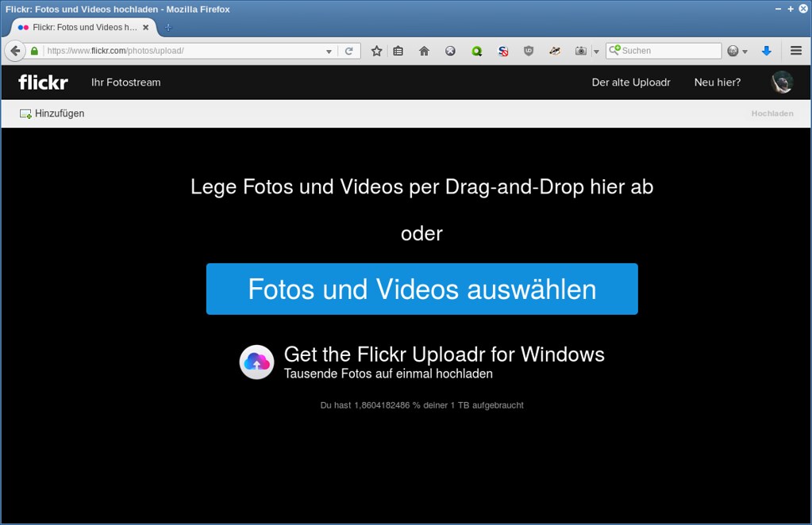
Task: Take a screenshot with the camera icon
Action: [581, 51]
